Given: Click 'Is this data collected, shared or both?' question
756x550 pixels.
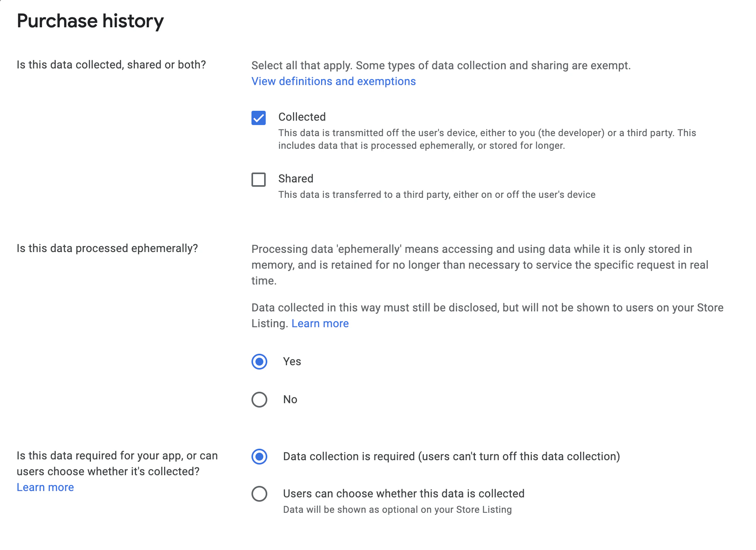Looking at the screenshot, I should (x=111, y=65).
